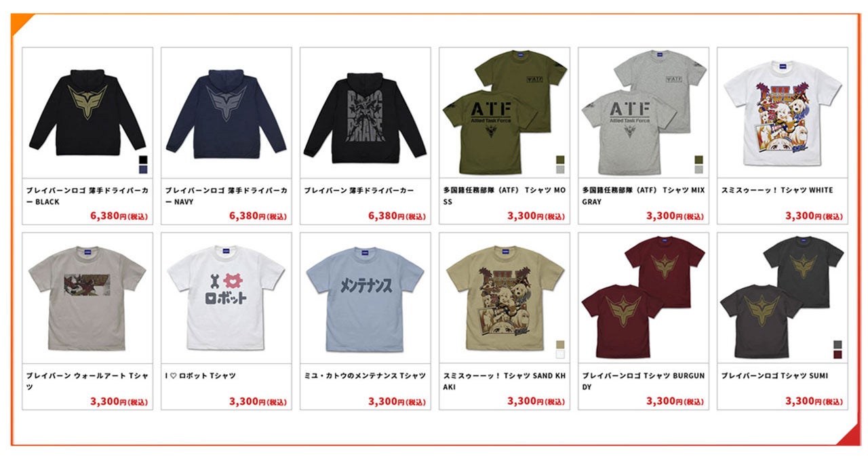Open the navy Bravern logo hoodie image
The image size is (868, 457).
point(226,111)
